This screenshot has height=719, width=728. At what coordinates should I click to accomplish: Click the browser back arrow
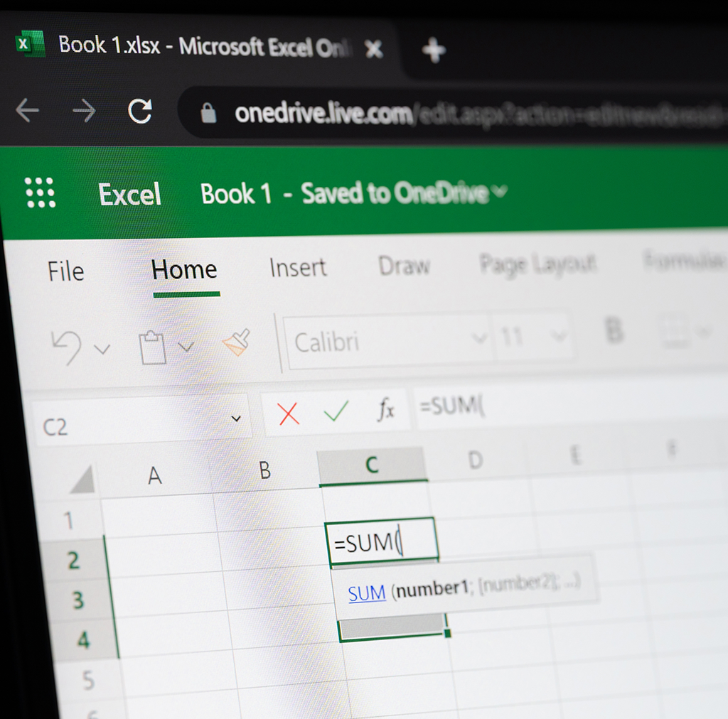tap(28, 111)
